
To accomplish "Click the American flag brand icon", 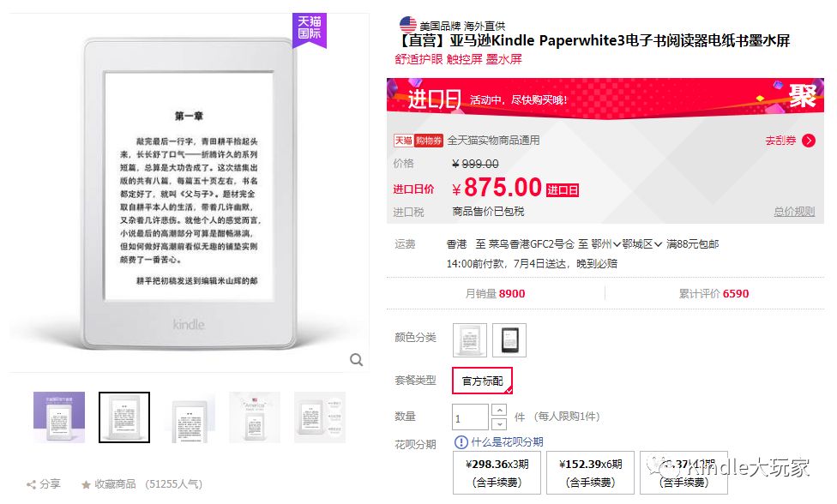I will (x=408, y=25).
